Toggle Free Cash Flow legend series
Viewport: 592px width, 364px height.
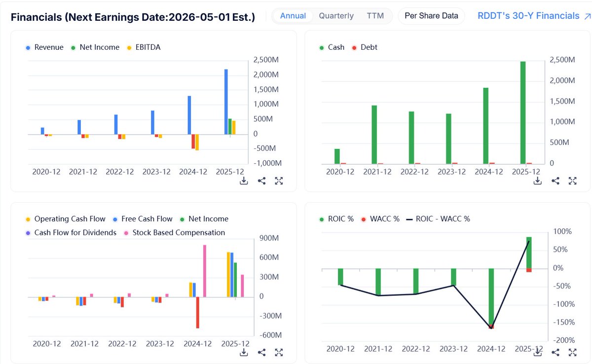tap(142, 219)
